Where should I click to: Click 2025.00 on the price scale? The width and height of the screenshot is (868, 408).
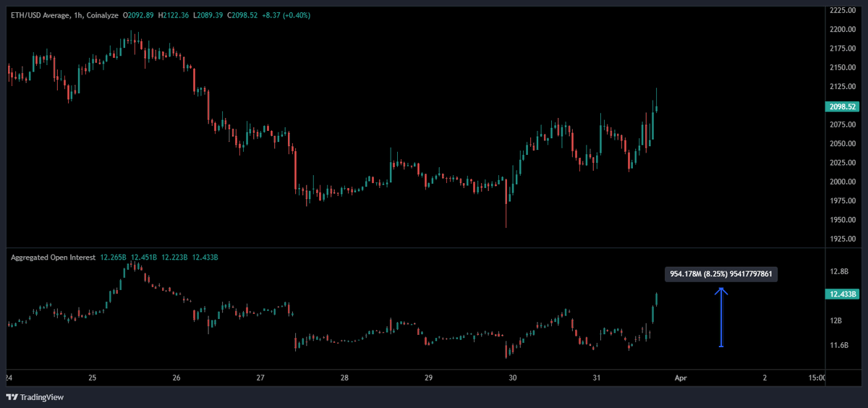point(843,163)
